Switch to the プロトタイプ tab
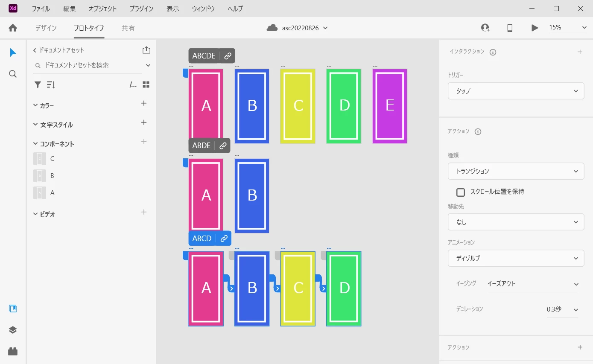 [x=89, y=28]
